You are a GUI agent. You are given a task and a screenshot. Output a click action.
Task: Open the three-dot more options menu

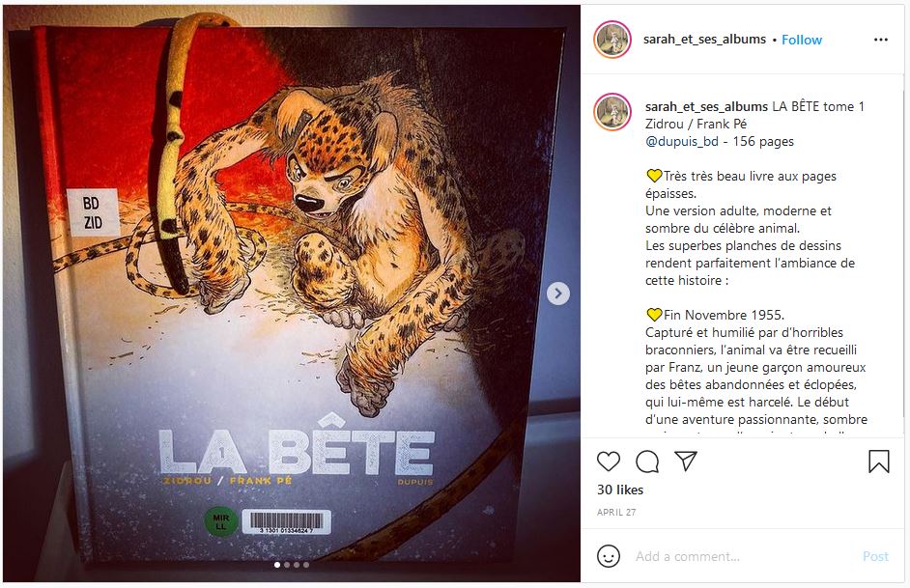pos(880,40)
